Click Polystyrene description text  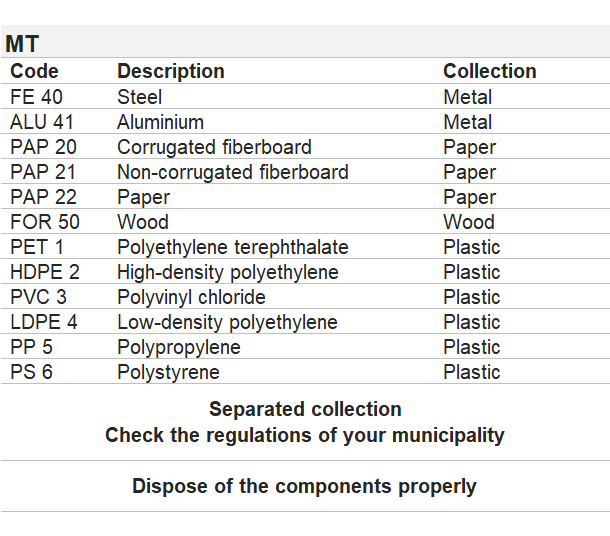168,372
